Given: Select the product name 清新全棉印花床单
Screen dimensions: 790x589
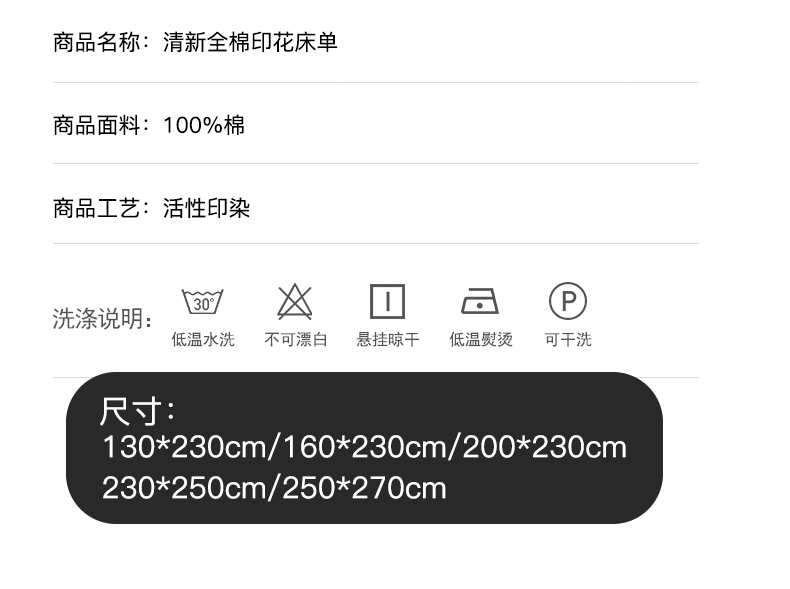Looking at the screenshot, I should point(250,42).
